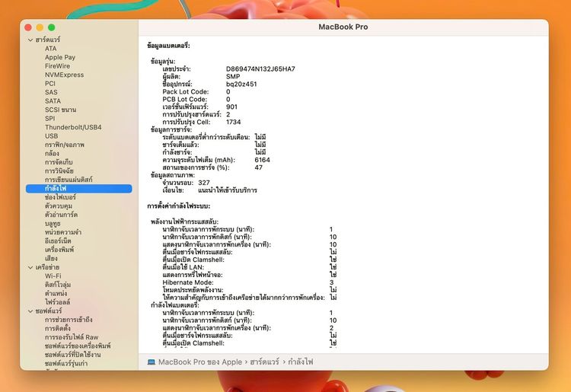
Task: Open FireWire hardware info
Action: tap(57, 66)
